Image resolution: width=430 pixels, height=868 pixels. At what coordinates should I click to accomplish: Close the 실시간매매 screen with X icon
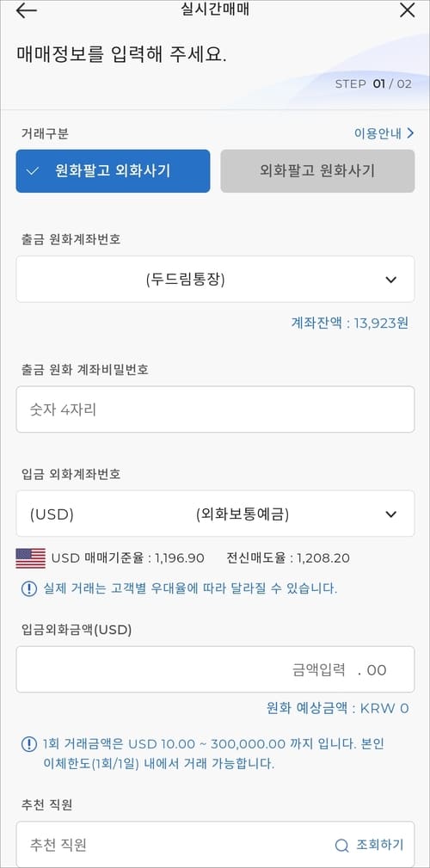[407, 10]
